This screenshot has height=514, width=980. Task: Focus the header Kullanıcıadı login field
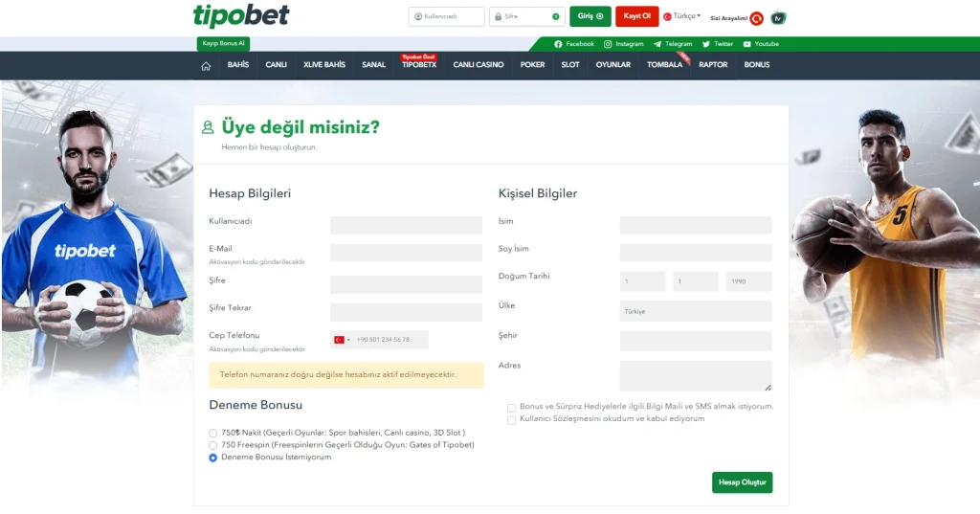click(x=446, y=17)
